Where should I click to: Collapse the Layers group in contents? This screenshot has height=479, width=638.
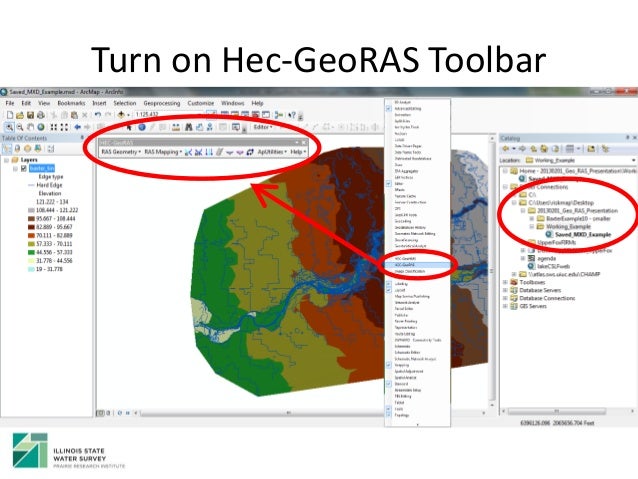click(6, 160)
